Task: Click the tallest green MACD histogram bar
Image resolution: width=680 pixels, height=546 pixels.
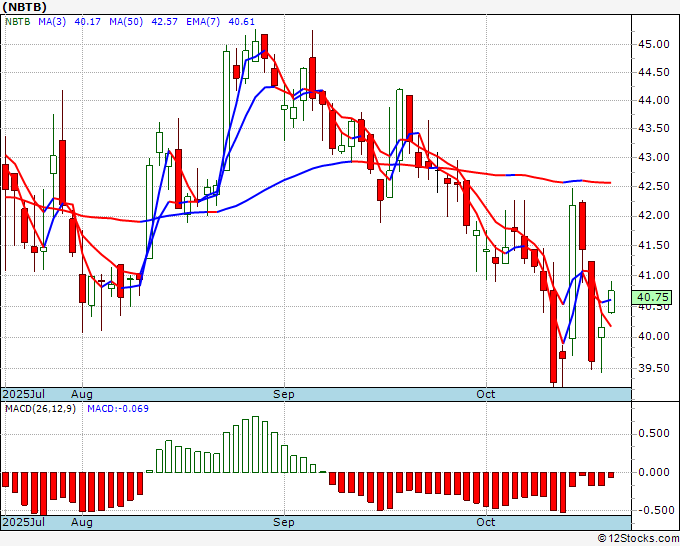Action: pos(255,445)
